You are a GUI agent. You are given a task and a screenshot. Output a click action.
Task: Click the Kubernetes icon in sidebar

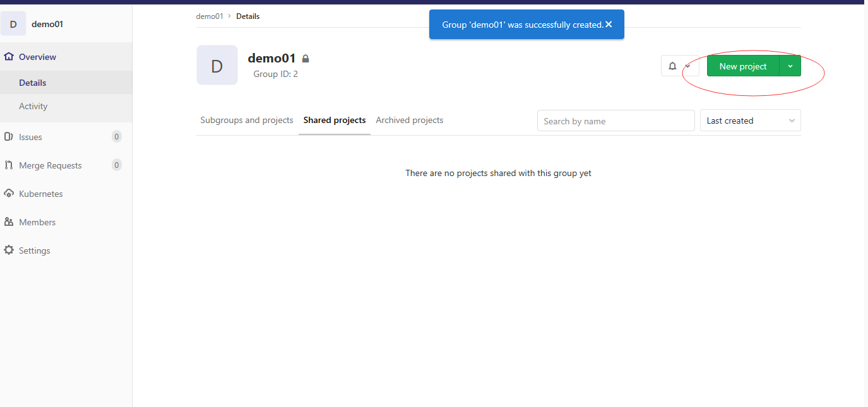[9, 194]
